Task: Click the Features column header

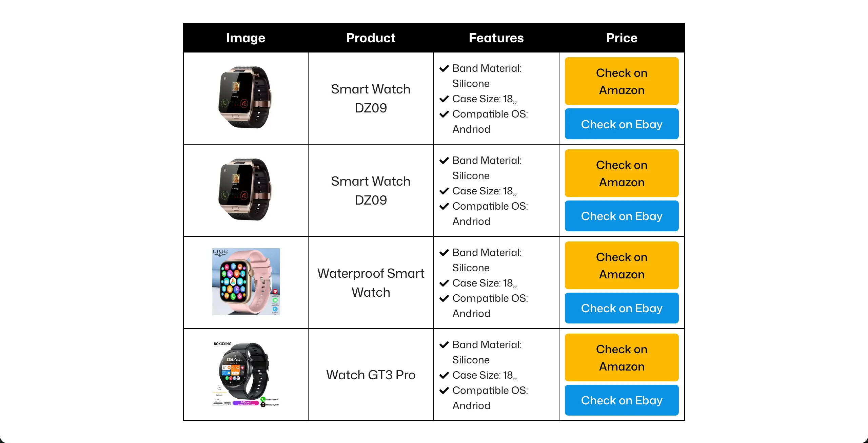Action: pyautogui.click(x=496, y=38)
